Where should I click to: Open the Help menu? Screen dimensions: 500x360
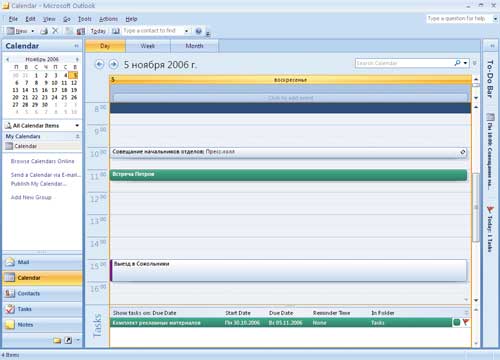(131, 19)
